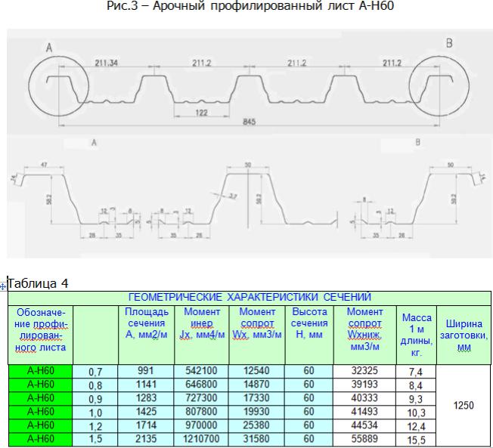Click the value '55889'
This screenshot has width=493, height=448.
click(x=364, y=439)
